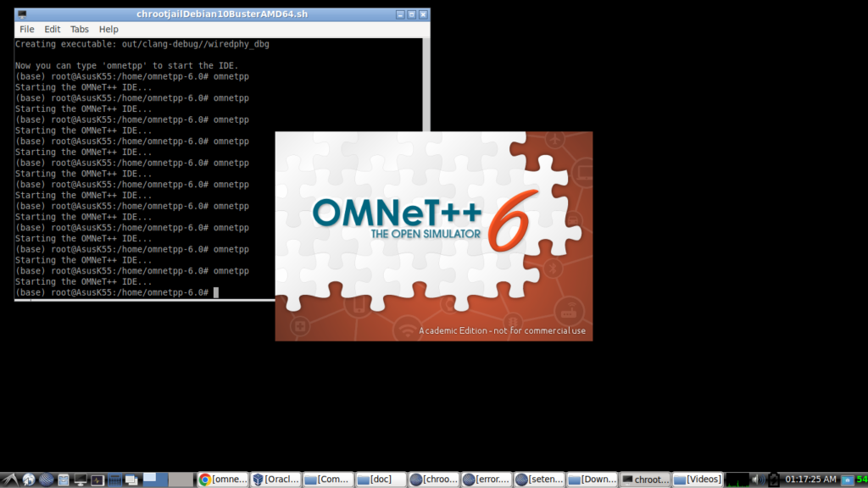This screenshot has height=488, width=868.
Task: Open the Tabs menu of the terminal
Action: point(79,28)
